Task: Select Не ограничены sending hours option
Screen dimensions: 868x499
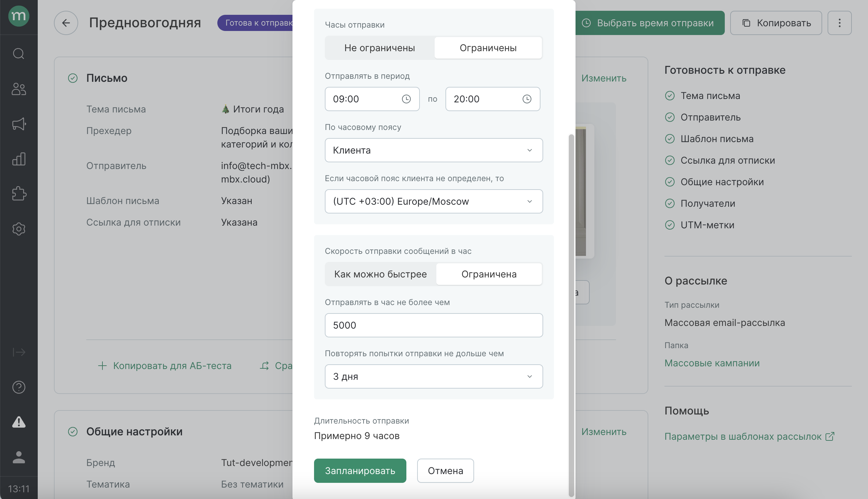Action: click(379, 48)
